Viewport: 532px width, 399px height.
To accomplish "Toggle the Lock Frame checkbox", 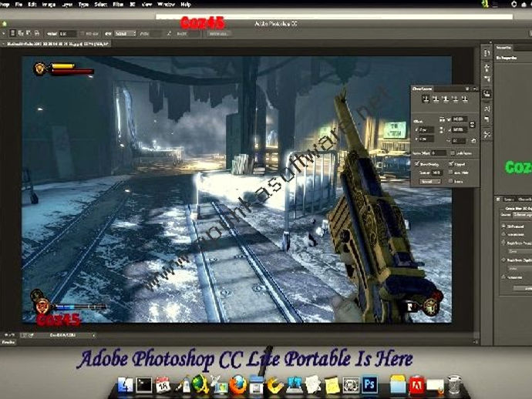I will pos(453,153).
